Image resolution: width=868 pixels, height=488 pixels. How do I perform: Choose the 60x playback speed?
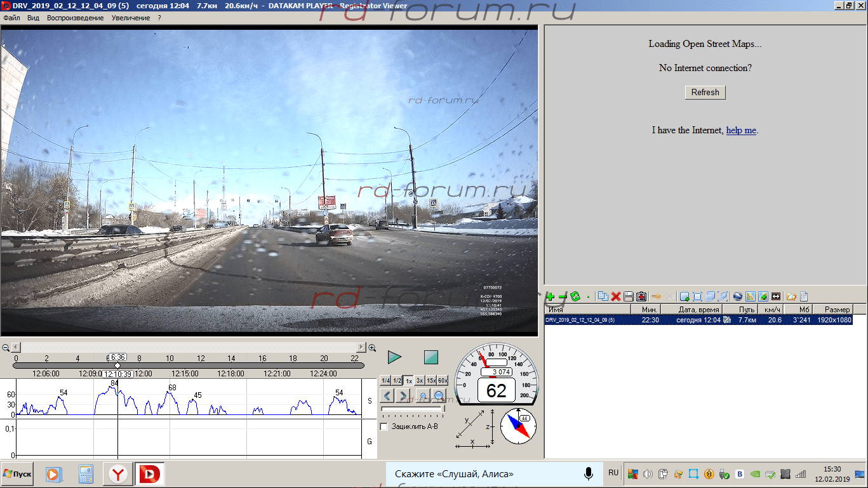[x=443, y=381]
